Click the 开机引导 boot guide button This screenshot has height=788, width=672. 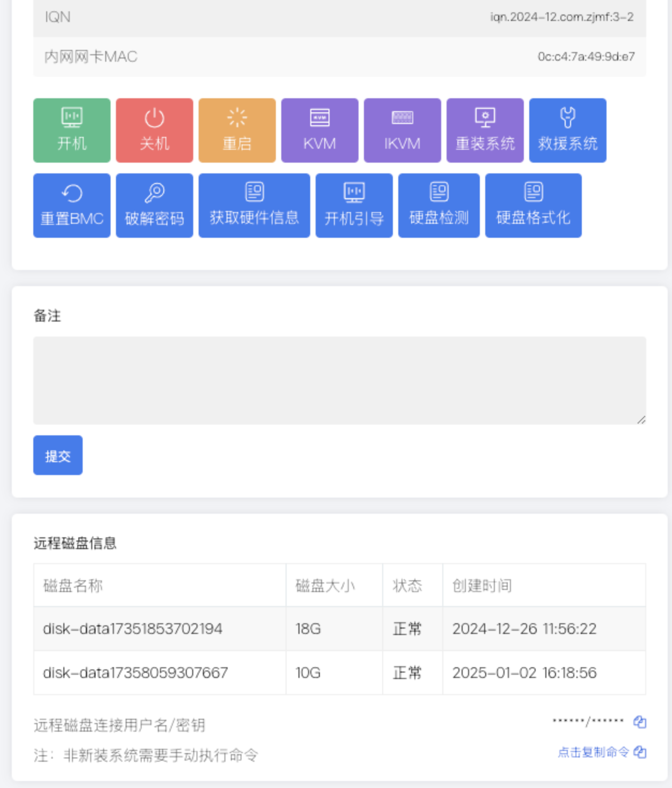pyautogui.click(x=354, y=206)
